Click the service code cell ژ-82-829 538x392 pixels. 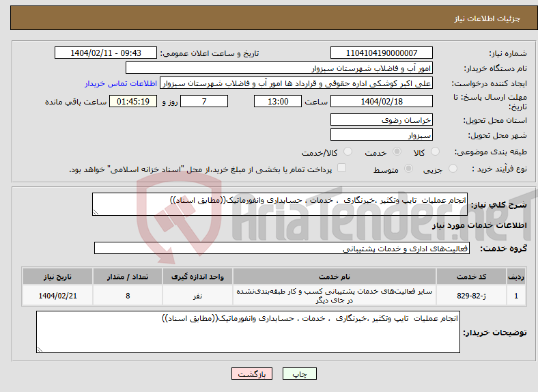point(472,296)
